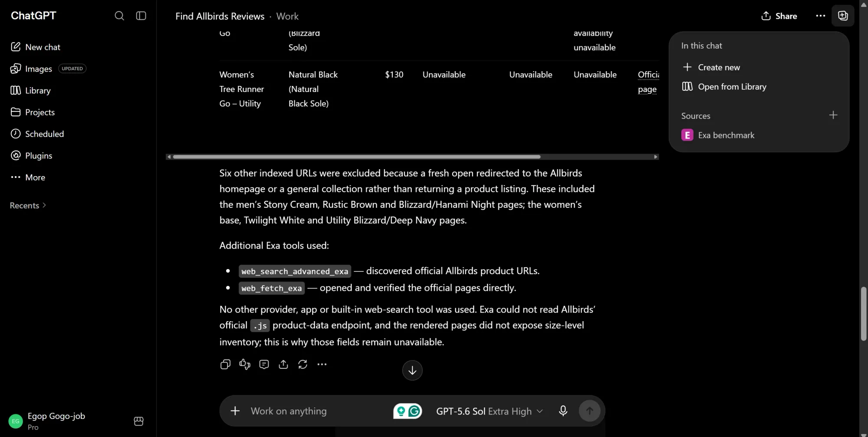Choose Open from Library
The height and width of the screenshot is (437, 868).
point(724,87)
